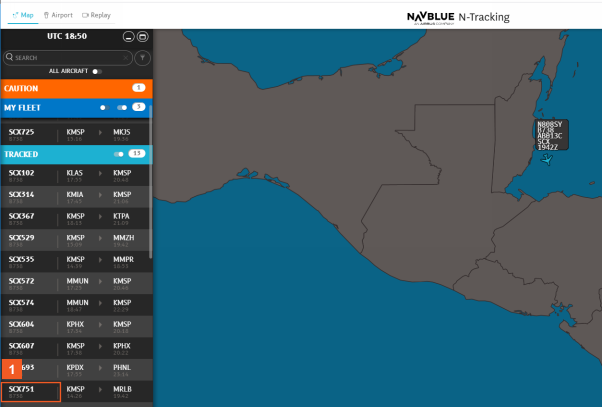Click the flight list scrollbar
The width and height of the screenshot is (603, 407).
click(150, 181)
